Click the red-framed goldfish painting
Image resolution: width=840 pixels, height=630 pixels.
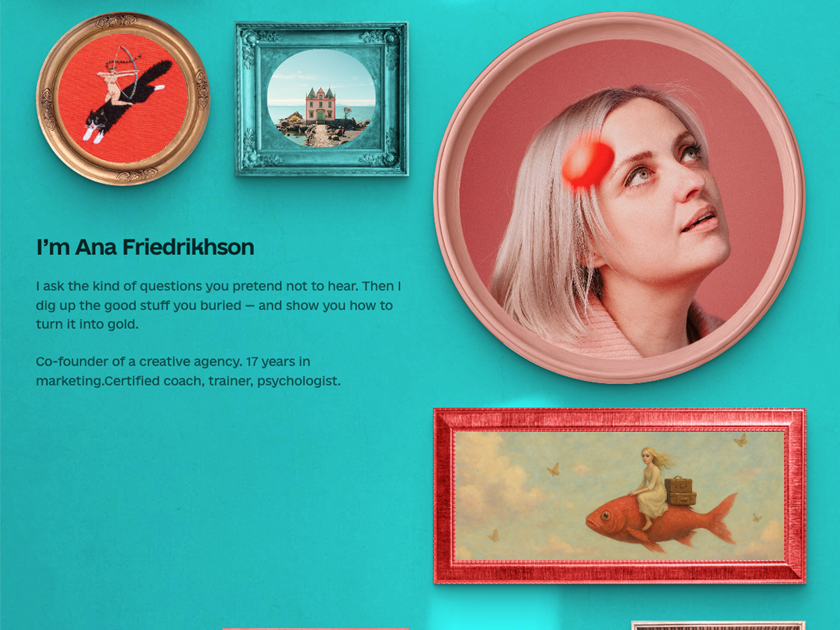pyautogui.click(x=619, y=496)
